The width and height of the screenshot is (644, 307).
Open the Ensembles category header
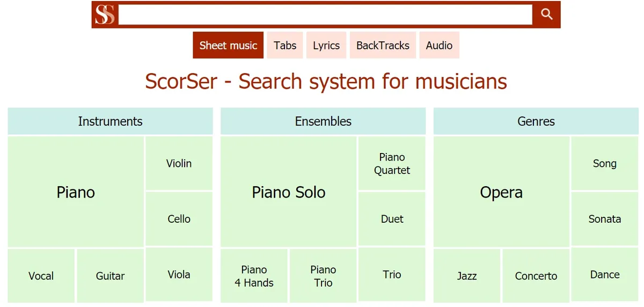tap(323, 121)
